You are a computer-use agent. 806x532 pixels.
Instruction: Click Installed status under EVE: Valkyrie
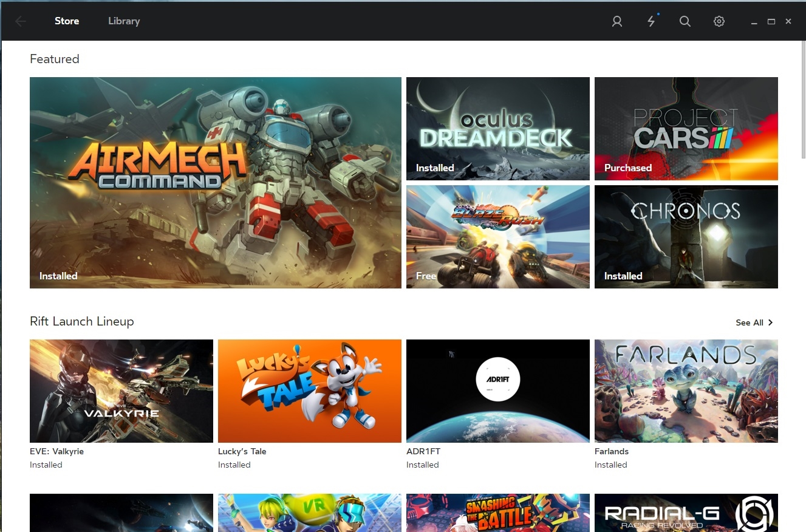[46, 465]
